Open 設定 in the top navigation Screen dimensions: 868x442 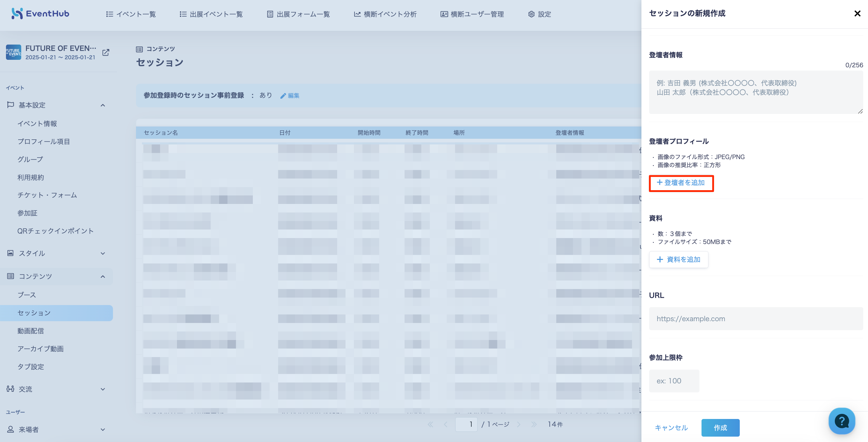click(x=540, y=14)
